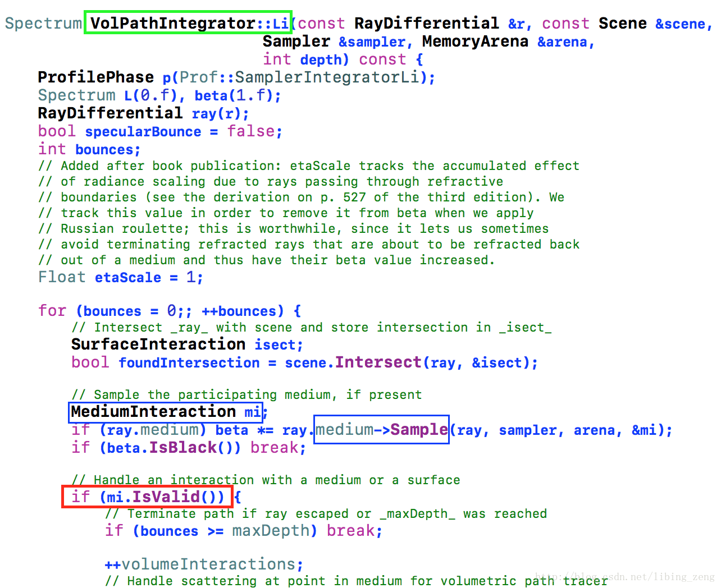Viewport: 721px width, 588px height.
Task: Click the bounces variable in the int bounces declaration
Action: pyautogui.click(x=104, y=149)
